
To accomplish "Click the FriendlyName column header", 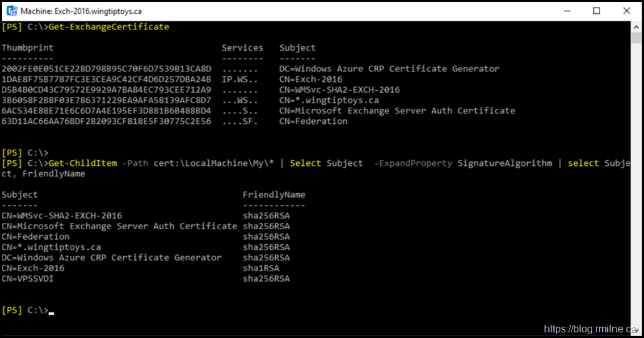I will point(274,195).
